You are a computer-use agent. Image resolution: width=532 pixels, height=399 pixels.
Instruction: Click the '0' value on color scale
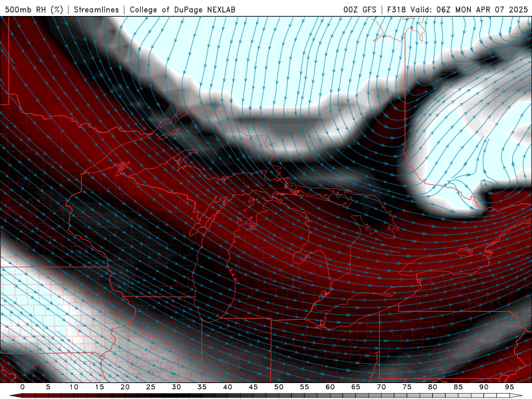23,387
